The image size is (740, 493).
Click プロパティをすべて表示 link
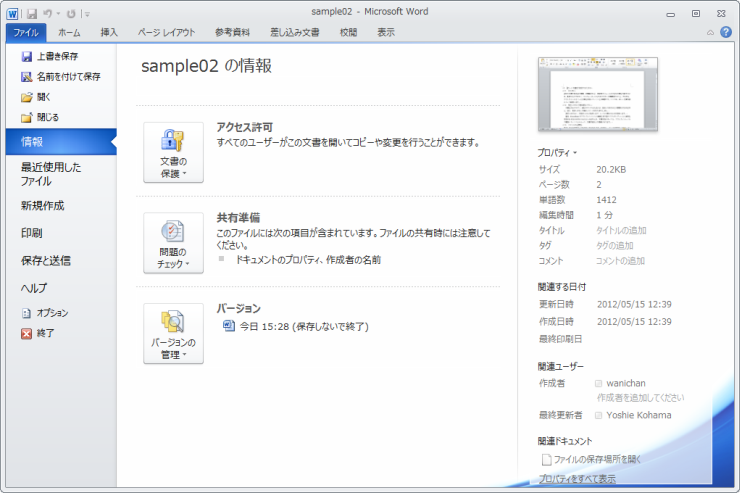(577, 479)
